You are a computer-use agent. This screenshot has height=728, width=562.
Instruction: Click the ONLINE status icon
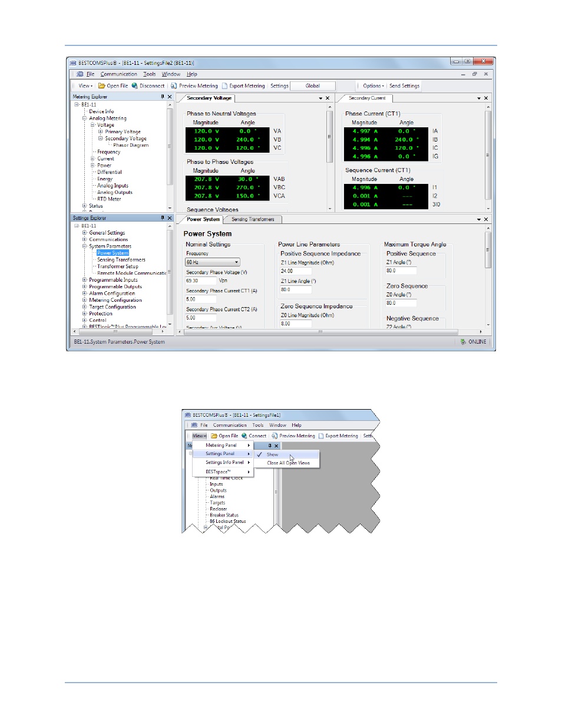tap(463, 342)
